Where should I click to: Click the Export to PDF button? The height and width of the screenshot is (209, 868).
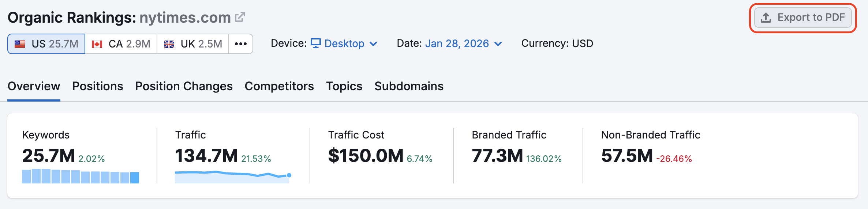[803, 18]
